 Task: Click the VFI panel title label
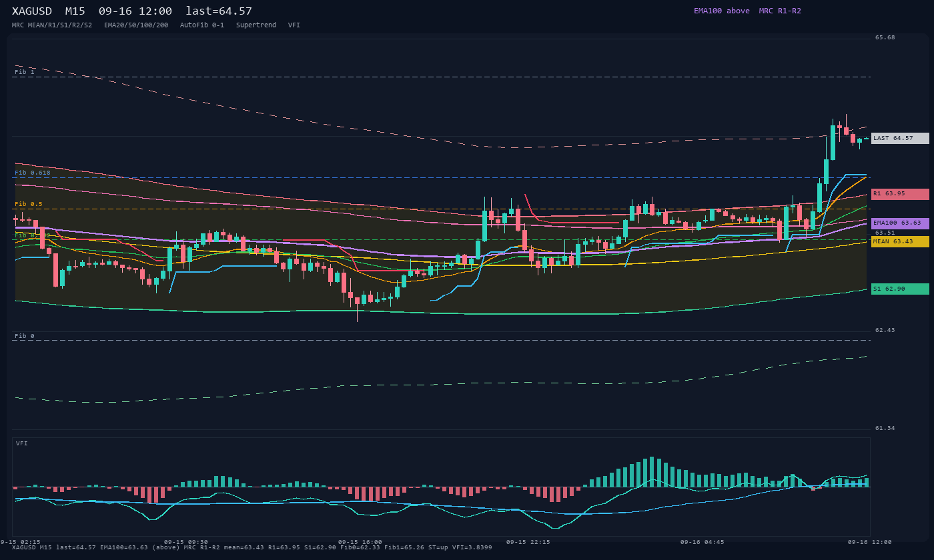pos(22,443)
